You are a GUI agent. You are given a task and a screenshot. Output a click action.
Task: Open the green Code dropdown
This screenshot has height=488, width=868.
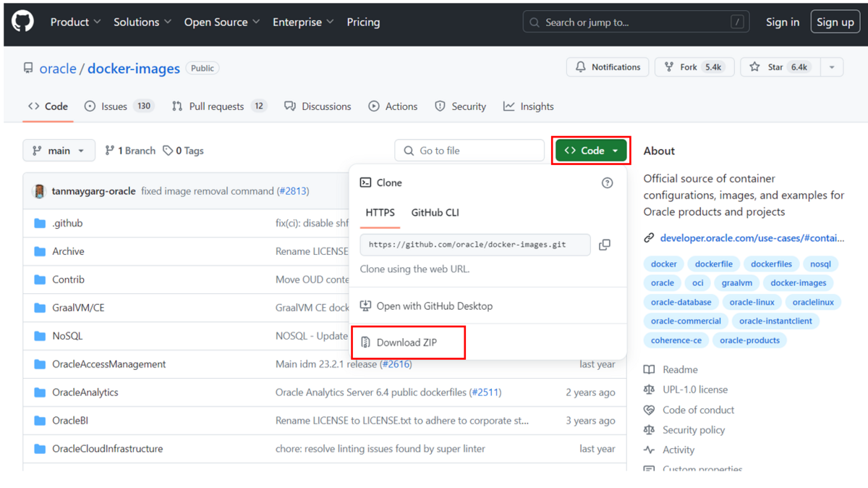(590, 150)
